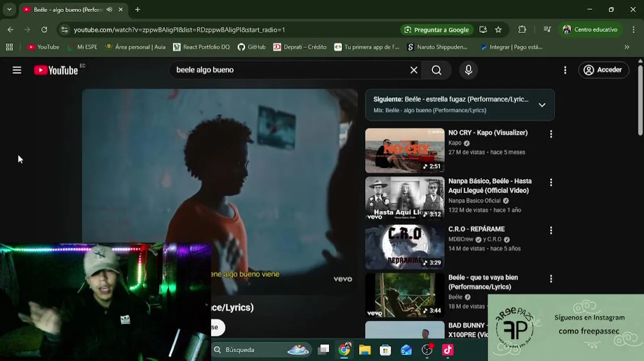Open 'Beéle - que te vaya bien' title
This screenshot has height=361, width=644.
pos(483,282)
